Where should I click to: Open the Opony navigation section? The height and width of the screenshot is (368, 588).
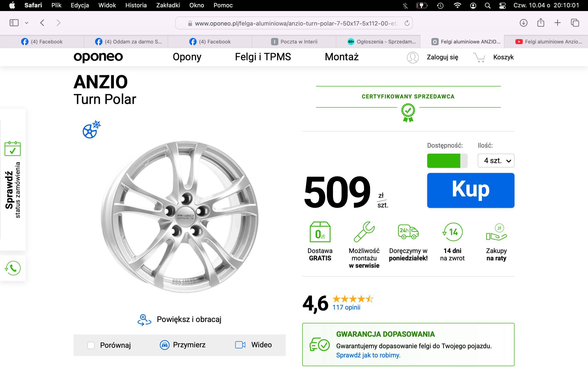187,57
